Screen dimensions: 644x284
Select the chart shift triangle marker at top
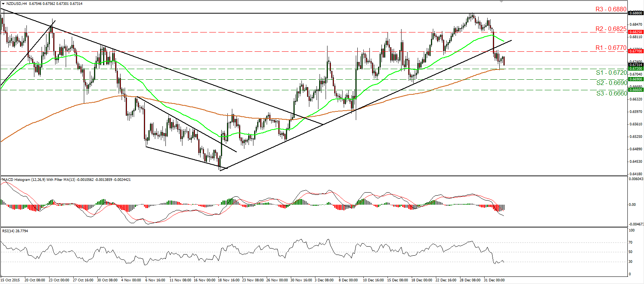tap(502, 2)
